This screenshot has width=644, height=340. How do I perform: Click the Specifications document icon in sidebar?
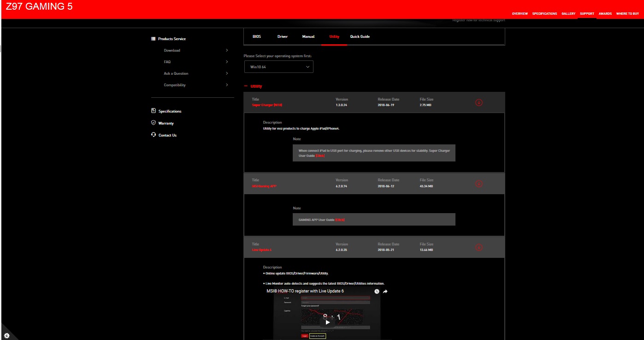(x=154, y=111)
